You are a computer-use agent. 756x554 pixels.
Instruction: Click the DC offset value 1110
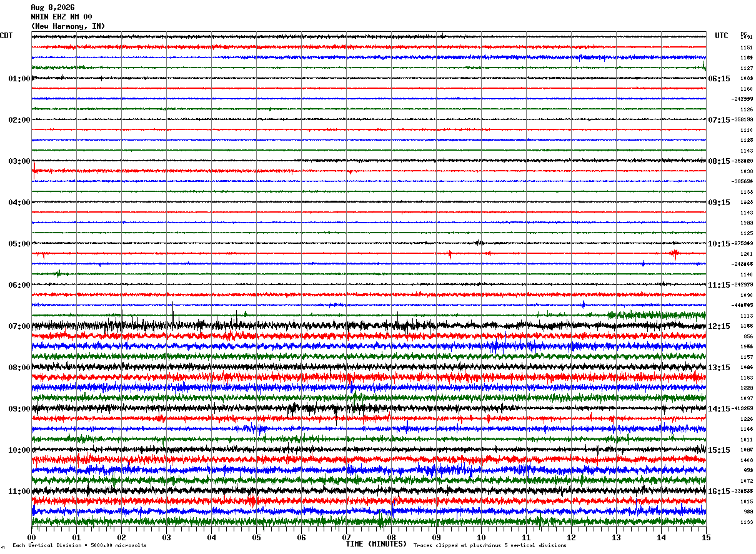[746, 130]
